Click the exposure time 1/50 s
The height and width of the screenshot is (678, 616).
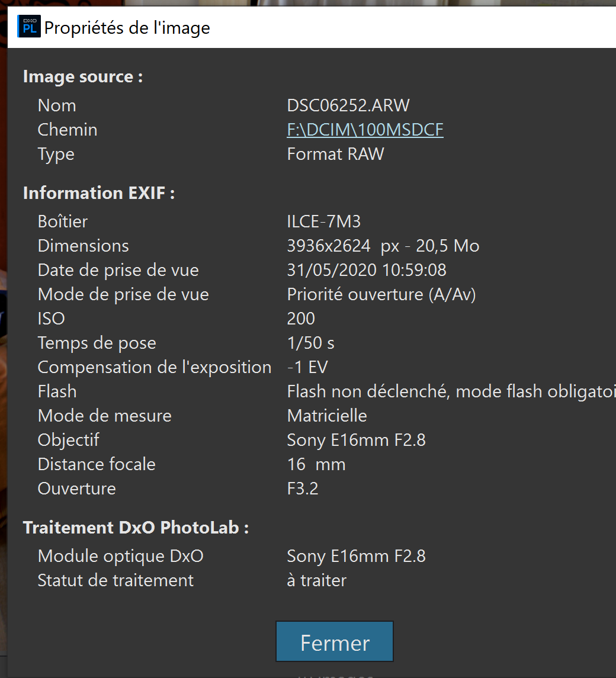(310, 343)
